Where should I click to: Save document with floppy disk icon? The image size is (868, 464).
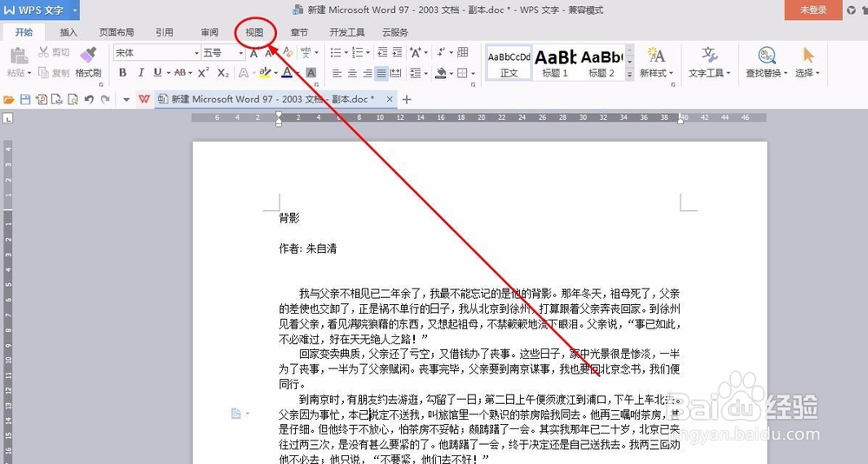coord(25,99)
